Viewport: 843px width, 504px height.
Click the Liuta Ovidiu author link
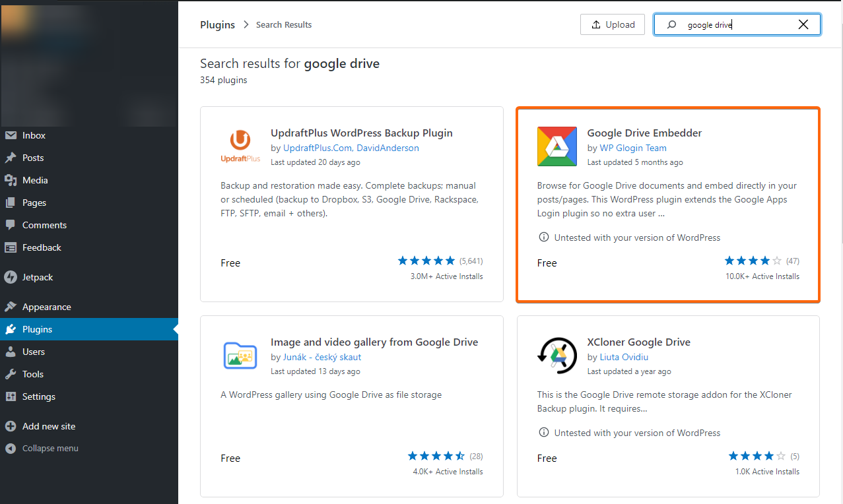624,357
